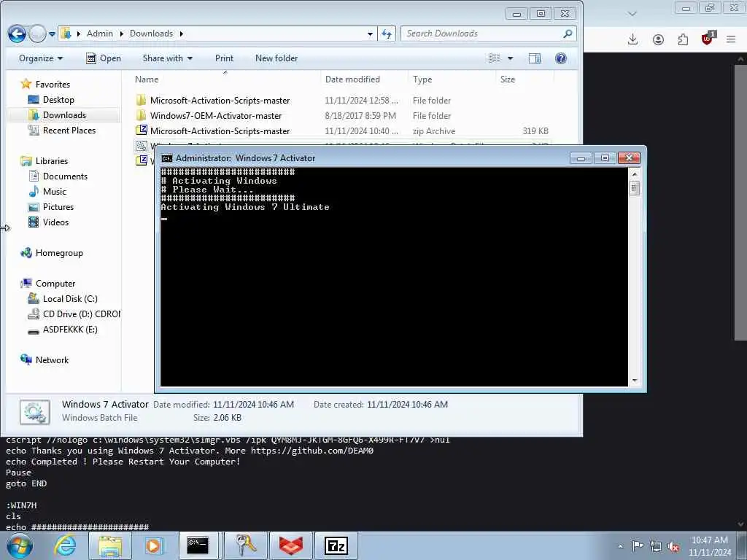Click the Explorer forward arrow button
747x560 pixels.
[x=38, y=34]
